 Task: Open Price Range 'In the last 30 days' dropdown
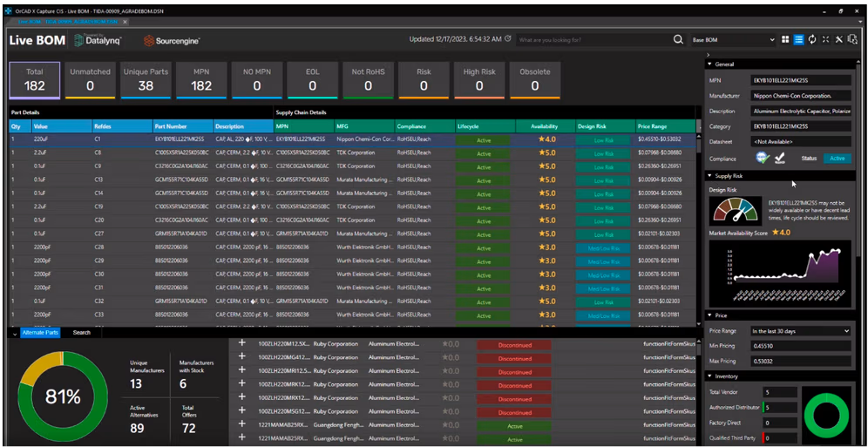click(800, 331)
